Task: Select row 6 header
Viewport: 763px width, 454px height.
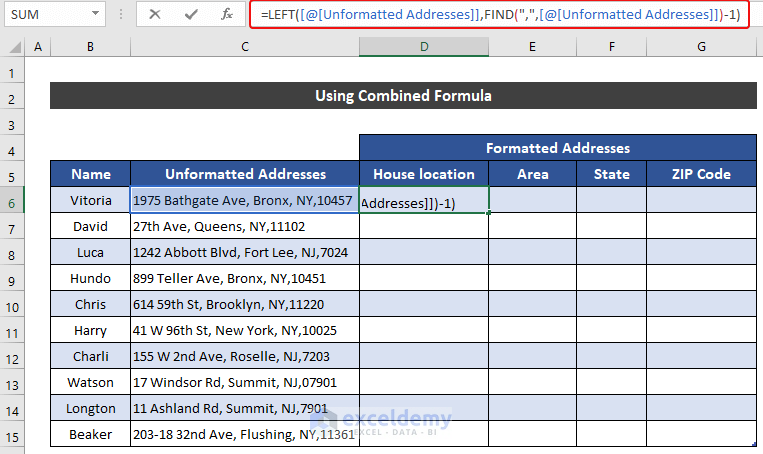Action: tap(15, 200)
